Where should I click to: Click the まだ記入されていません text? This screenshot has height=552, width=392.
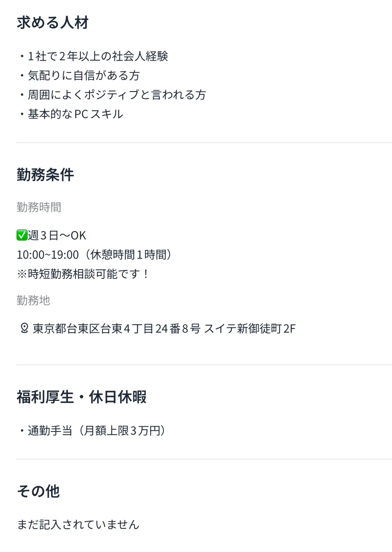click(x=78, y=525)
